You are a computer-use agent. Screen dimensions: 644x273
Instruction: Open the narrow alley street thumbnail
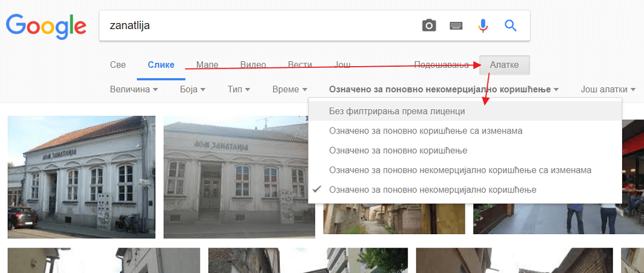pos(394,219)
